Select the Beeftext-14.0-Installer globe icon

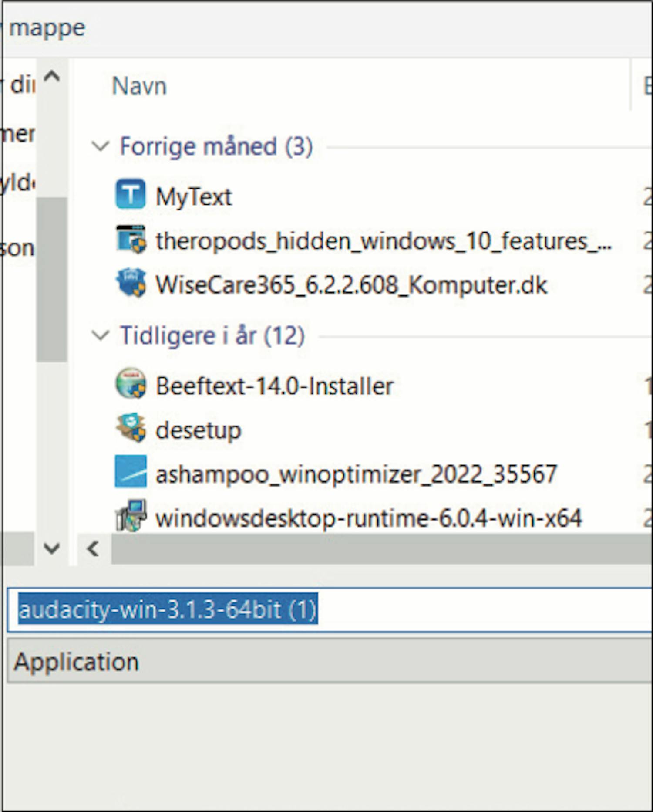tap(130, 384)
